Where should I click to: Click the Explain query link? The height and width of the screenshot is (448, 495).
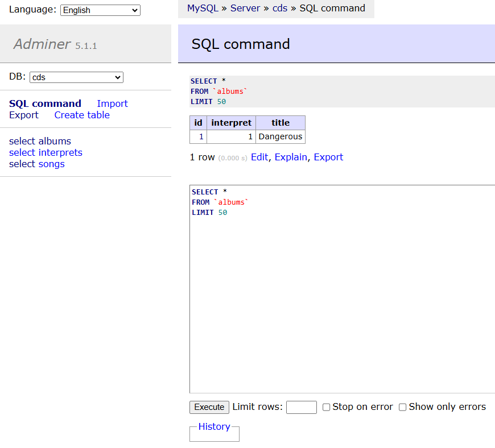point(291,157)
